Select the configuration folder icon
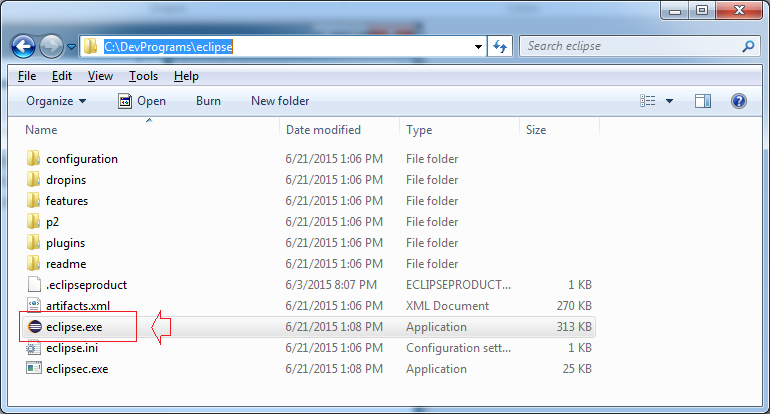 tap(33, 158)
